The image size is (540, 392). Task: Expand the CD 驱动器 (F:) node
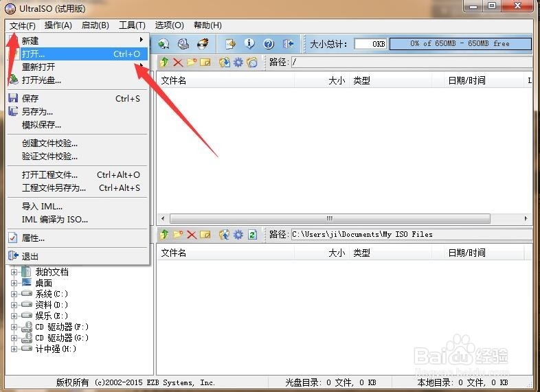[x=14, y=327]
